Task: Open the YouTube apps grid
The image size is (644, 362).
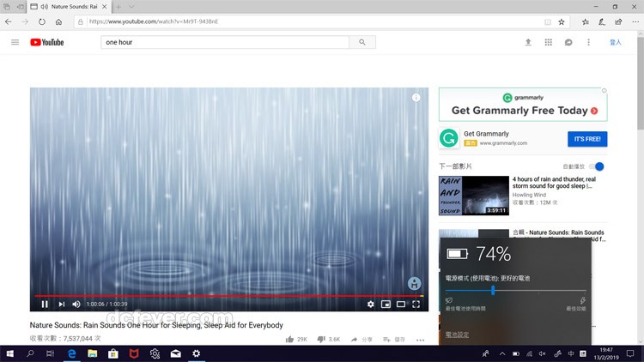Action: pos(549,42)
